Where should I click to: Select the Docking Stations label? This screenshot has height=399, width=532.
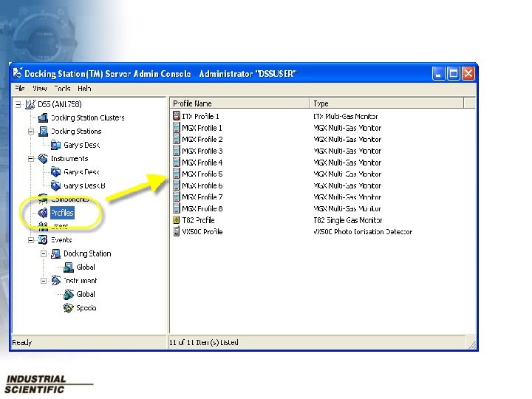point(76,132)
